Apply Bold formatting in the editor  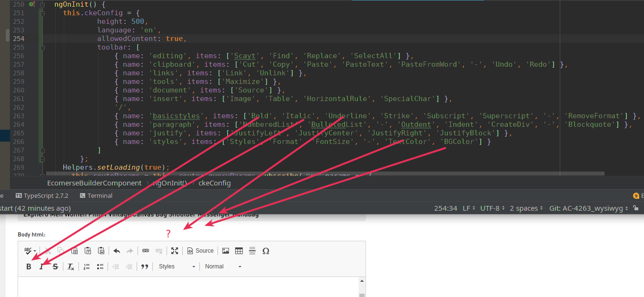pos(29,266)
